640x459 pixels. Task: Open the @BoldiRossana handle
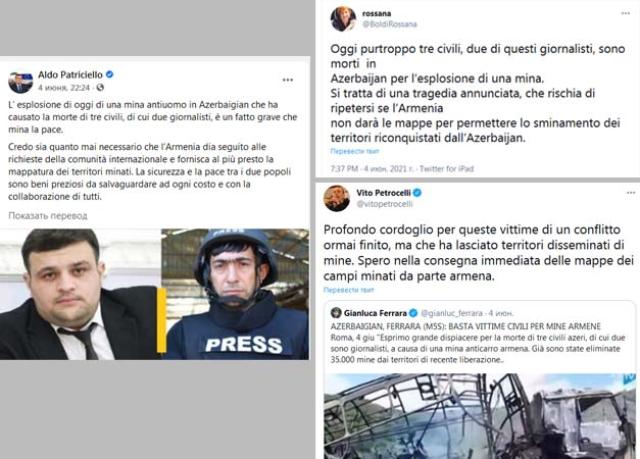[389, 24]
